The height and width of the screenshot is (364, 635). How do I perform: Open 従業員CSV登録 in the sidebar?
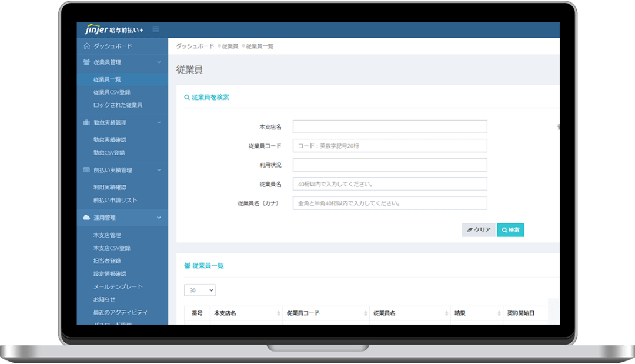point(112,92)
